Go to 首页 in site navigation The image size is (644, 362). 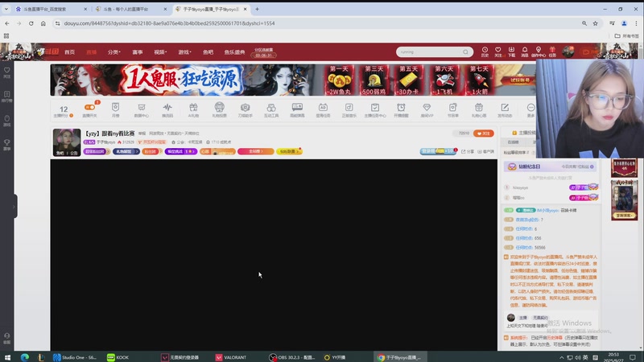[x=69, y=52]
